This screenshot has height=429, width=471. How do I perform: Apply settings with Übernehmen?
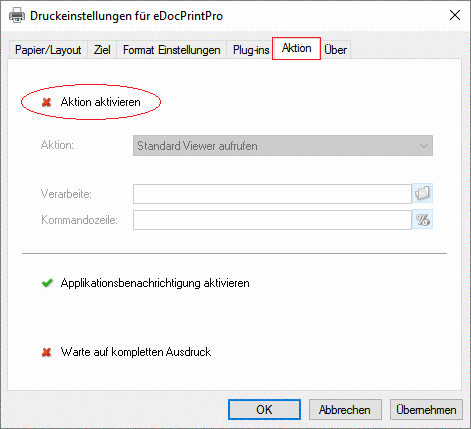pos(426,410)
